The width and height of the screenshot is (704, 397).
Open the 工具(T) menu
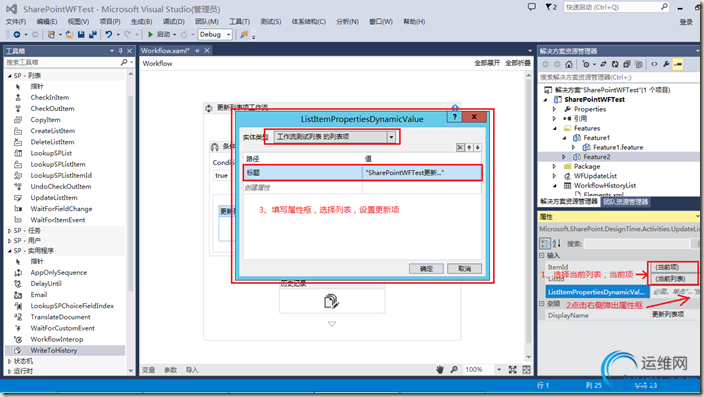[239, 22]
